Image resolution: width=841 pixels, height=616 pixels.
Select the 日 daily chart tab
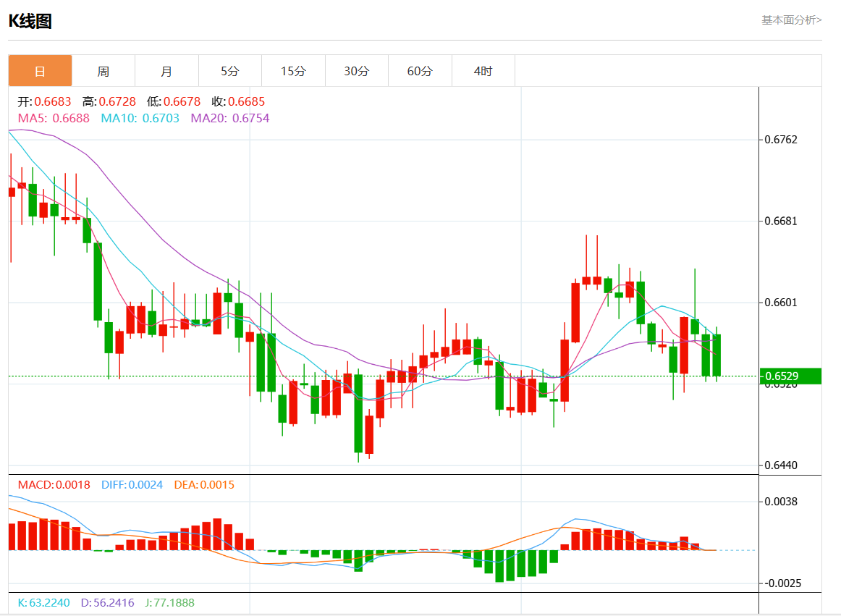pos(40,71)
